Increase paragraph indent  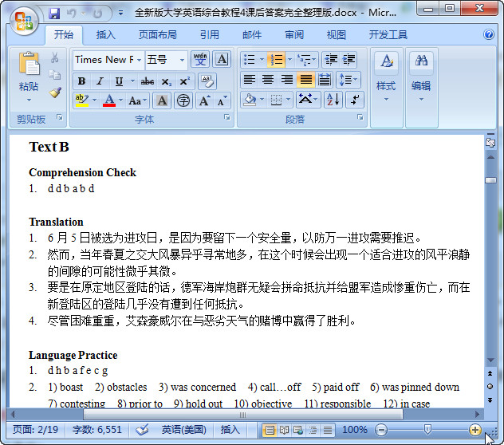coord(348,60)
